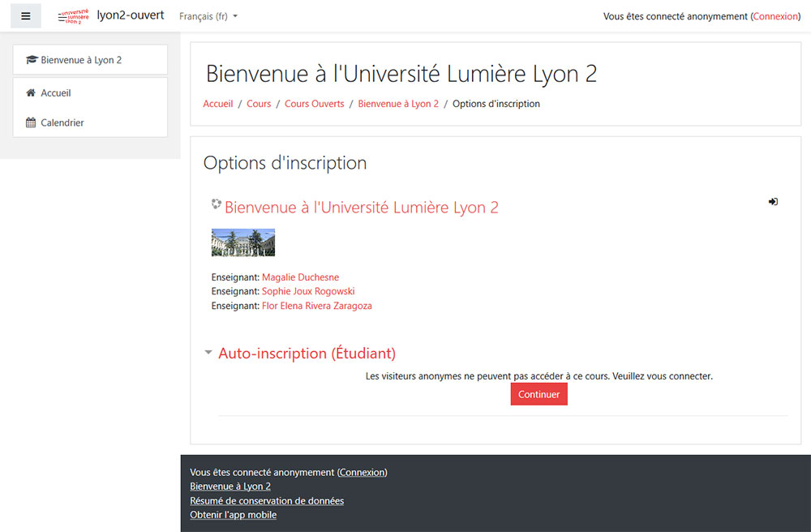Click the course icon before the course title
Viewport: 811px width, 532px height.
coord(217,204)
